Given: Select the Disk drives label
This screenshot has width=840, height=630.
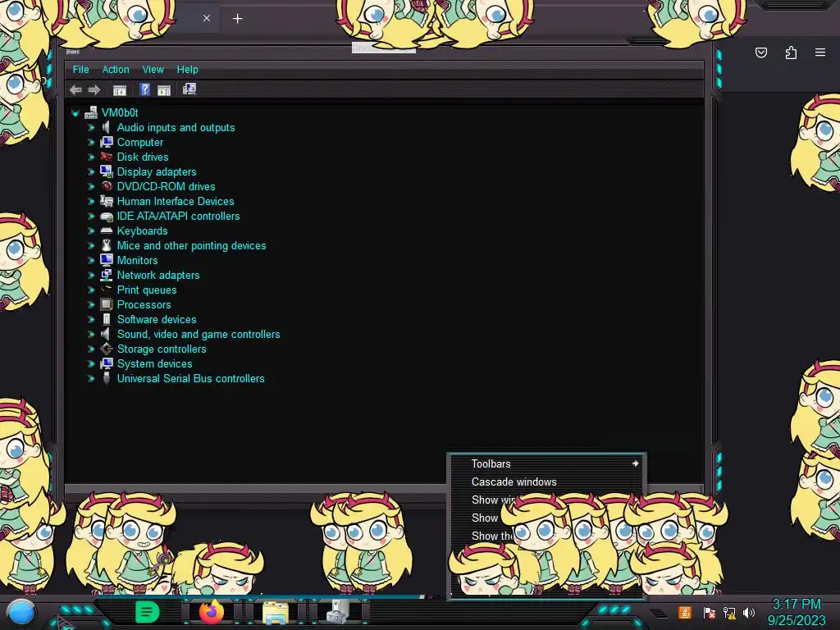Looking at the screenshot, I should tap(143, 157).
